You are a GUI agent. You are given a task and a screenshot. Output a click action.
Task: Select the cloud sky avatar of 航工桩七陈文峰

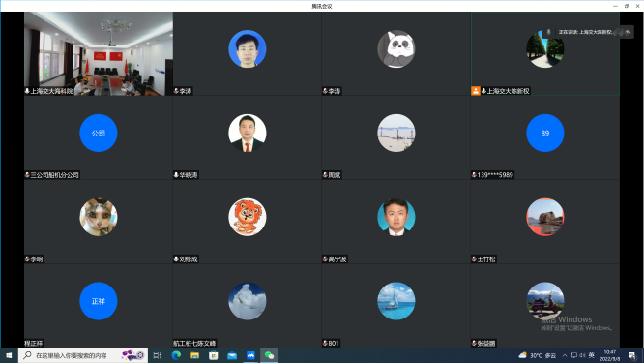pyautogui.click(x=248, y=301)
